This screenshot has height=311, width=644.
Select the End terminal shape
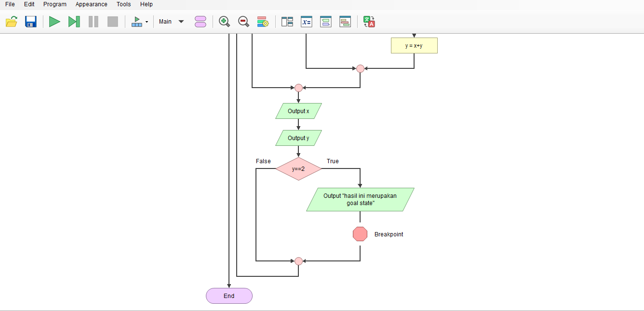tap(229, 296)
